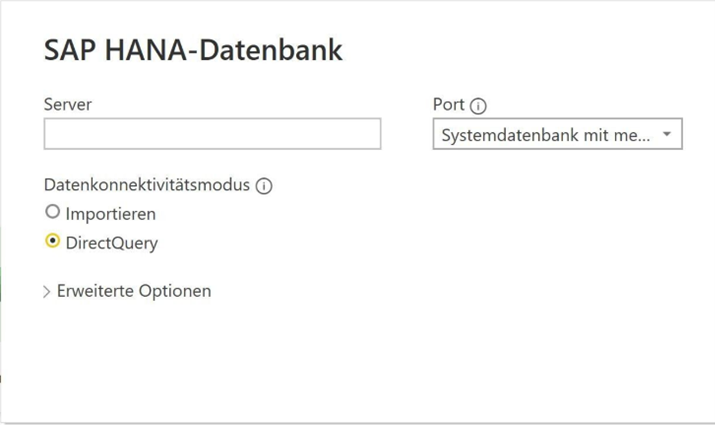Click the right end of the Server input box
The height and width of the screenshot is (425, 715).
(x=375, y=134)
